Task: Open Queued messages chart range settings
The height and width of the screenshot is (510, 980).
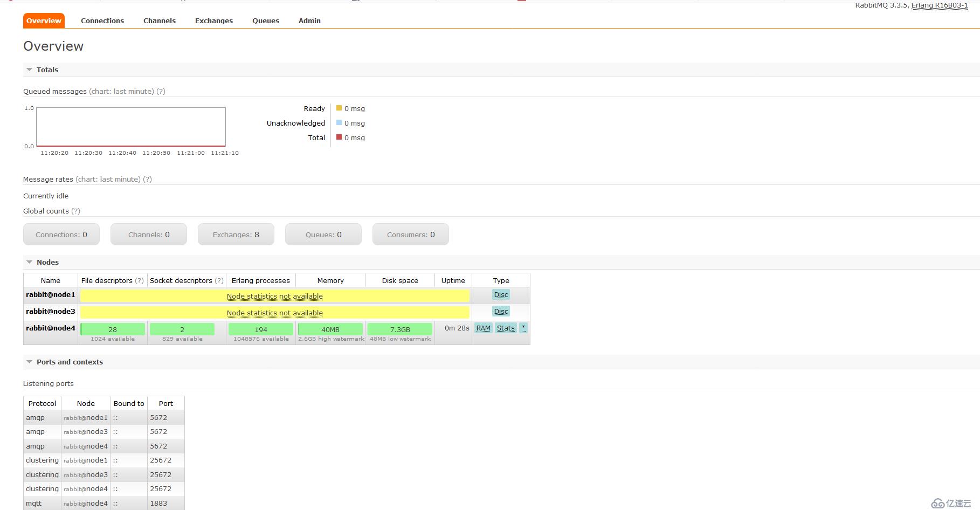Action: pyautogui.click(x=121, y=91)
